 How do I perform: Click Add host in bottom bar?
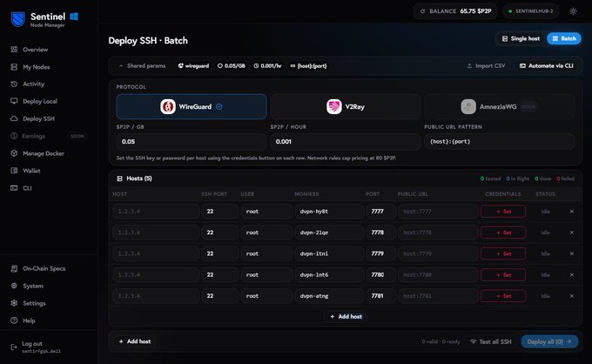coord(135,341)
